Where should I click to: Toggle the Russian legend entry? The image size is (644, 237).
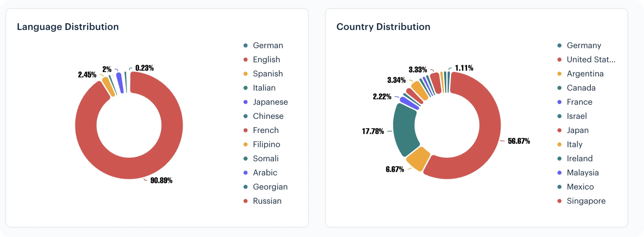tap(267, 201)
